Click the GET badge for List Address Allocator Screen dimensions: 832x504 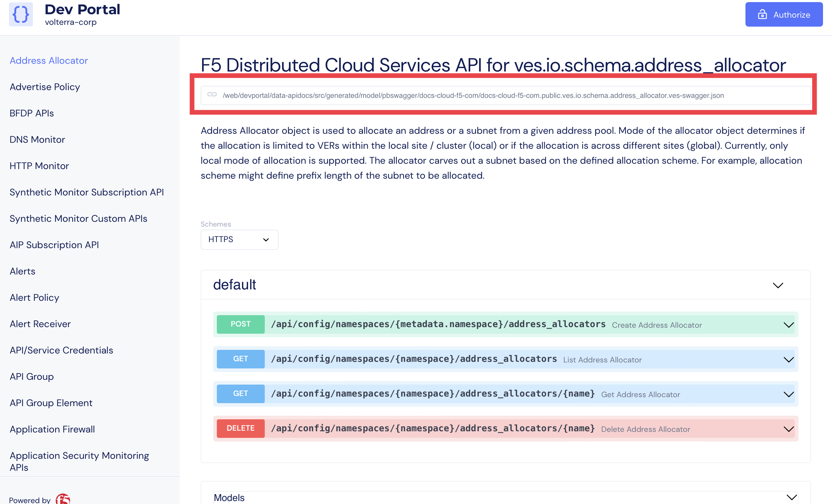pyautogui.click(x=240, y=359)
